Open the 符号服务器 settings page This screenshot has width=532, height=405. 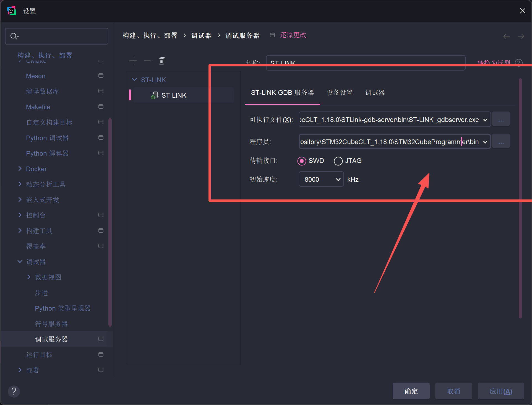(51, 324)
